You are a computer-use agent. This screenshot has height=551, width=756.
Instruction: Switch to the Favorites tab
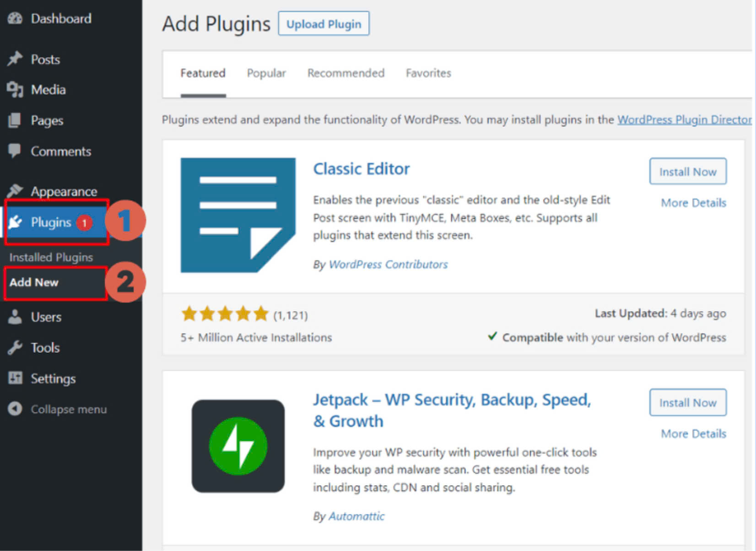pyautogui.click(x=428, y=73)
